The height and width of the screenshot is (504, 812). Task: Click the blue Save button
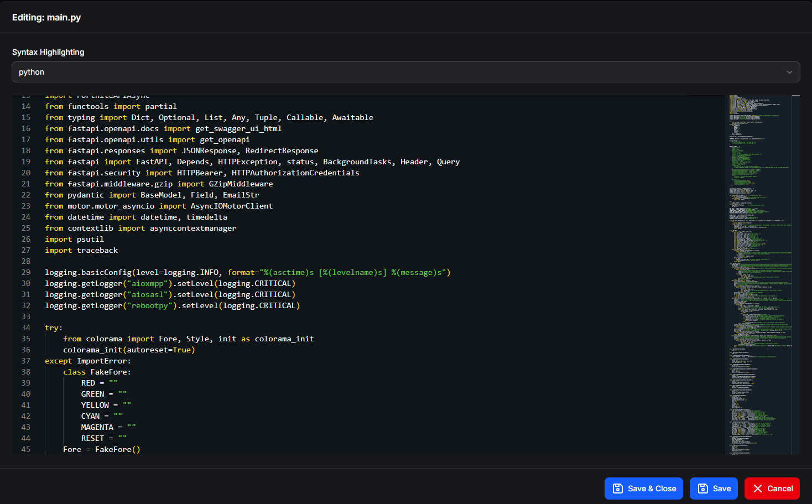(x=714, y=489)
